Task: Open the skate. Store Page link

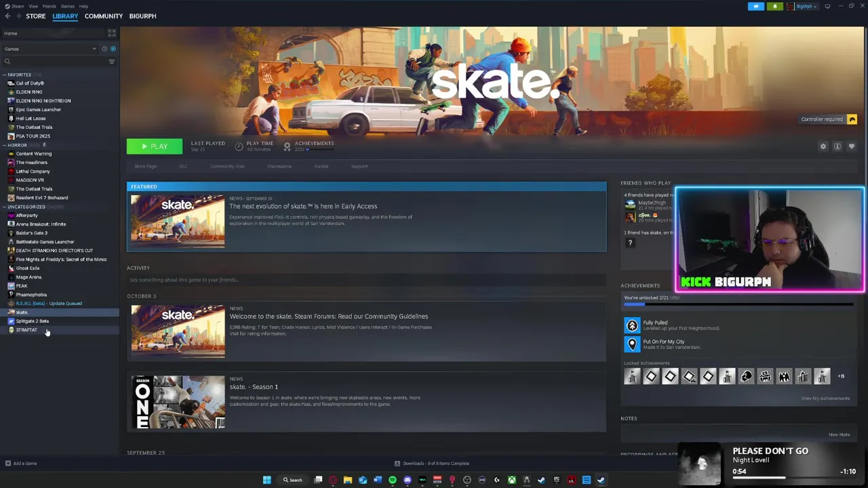Action: (145, 166)
